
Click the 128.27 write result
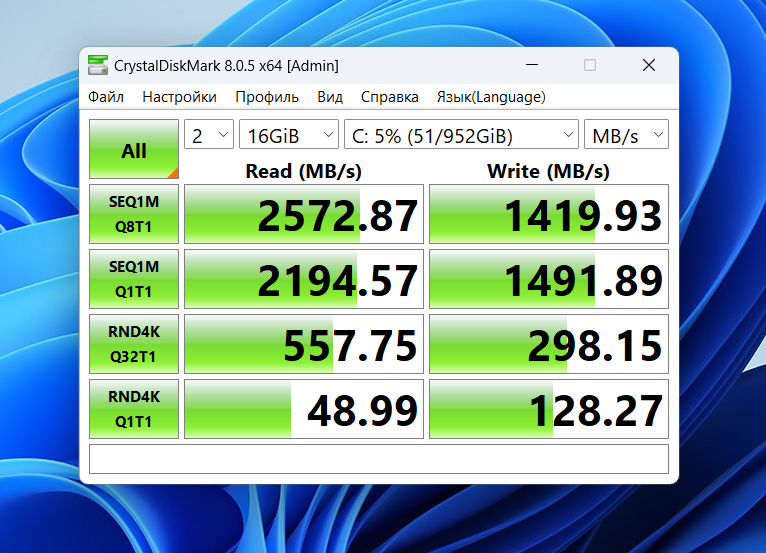pyautogui.click(x=549, y=409)
